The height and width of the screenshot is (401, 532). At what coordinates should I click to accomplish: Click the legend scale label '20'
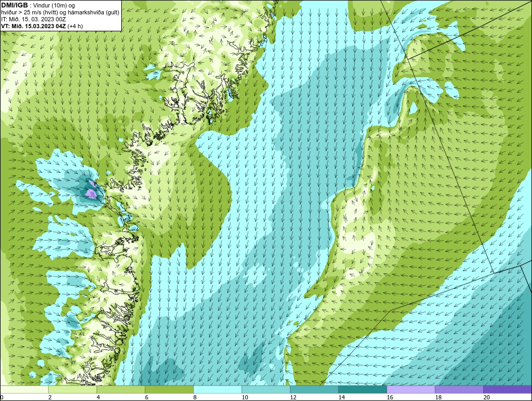(x=487, y=397)
